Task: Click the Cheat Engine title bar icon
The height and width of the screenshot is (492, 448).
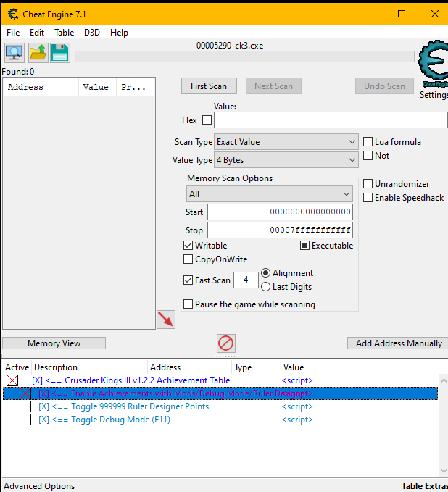Action: pyautogui.click(x=13, y=14)
